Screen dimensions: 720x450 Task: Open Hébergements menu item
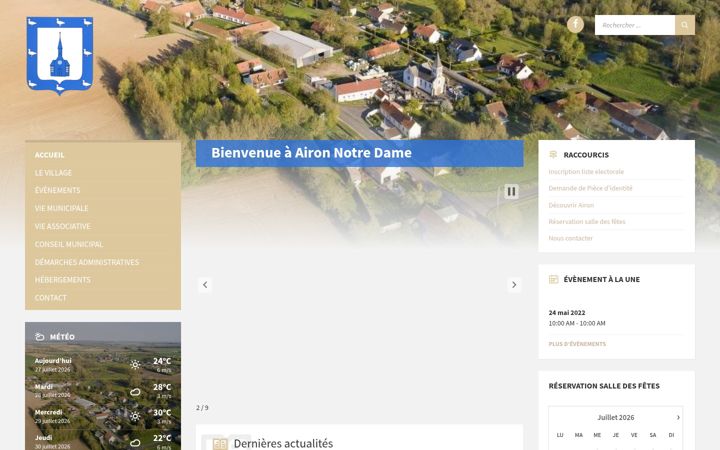pos(63,280)
